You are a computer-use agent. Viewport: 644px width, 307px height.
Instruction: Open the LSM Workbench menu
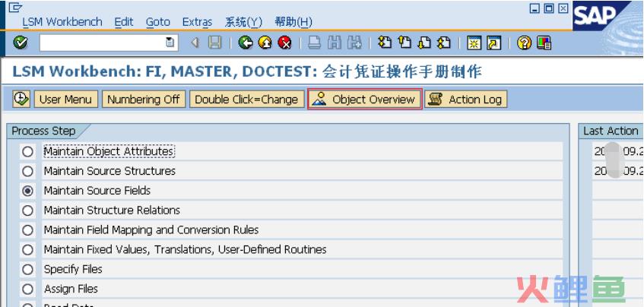click(62, 22)
